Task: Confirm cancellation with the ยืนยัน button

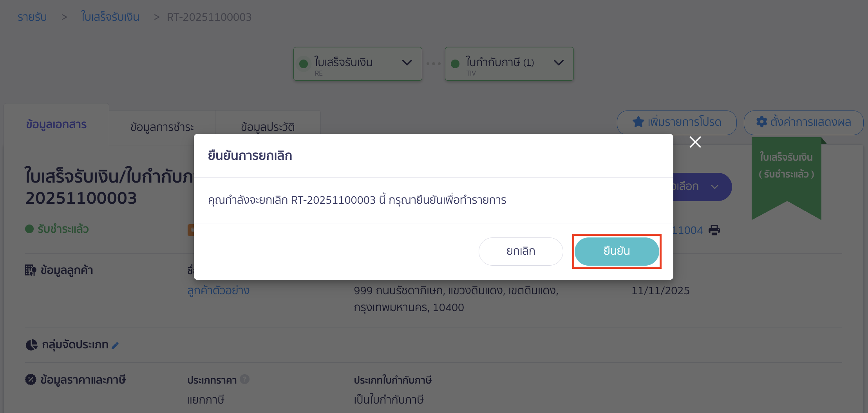Action: tap(616, 251)
